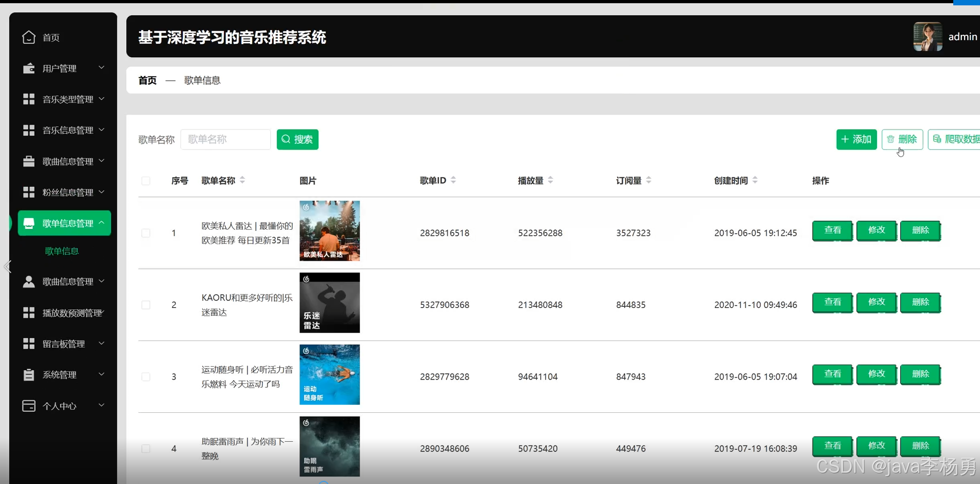
Task: Click the 播放数预测管理 grid icon
Action: coord(29,313)
